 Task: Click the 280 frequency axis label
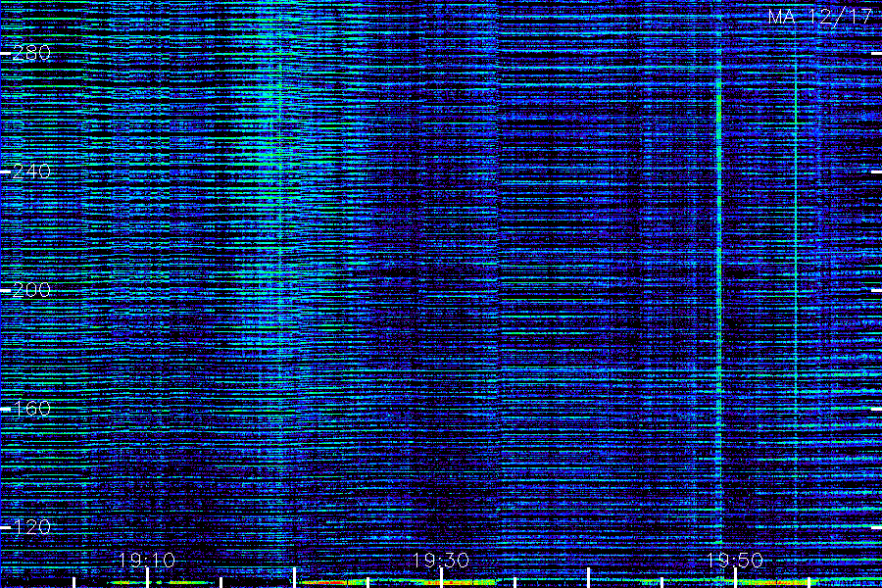[31, 53]
